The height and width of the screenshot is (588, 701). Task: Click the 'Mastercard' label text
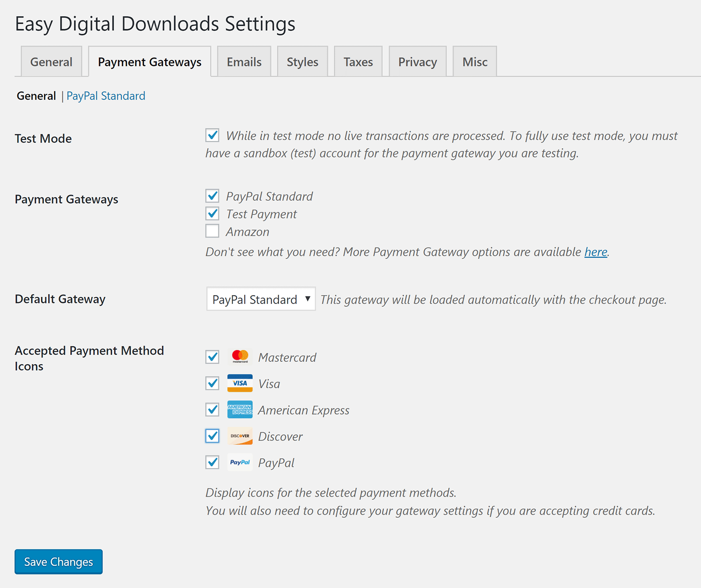click(x=287, y=358)
